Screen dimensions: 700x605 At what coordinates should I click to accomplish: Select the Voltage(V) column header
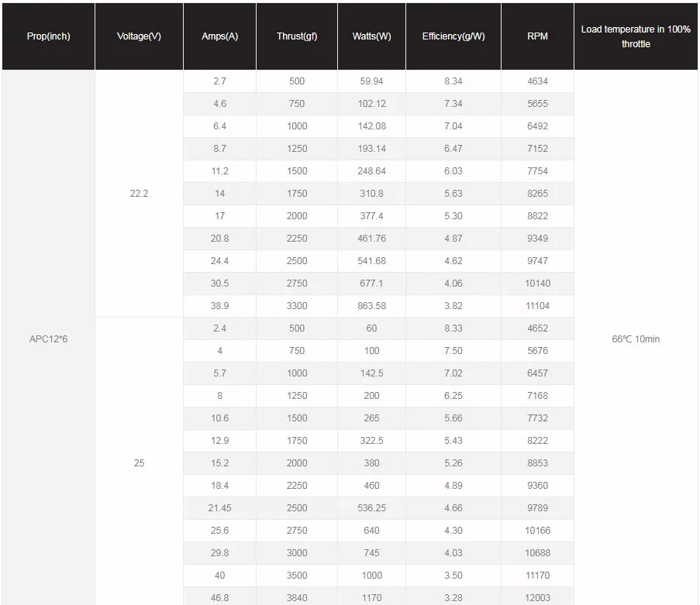click(139, 36)
